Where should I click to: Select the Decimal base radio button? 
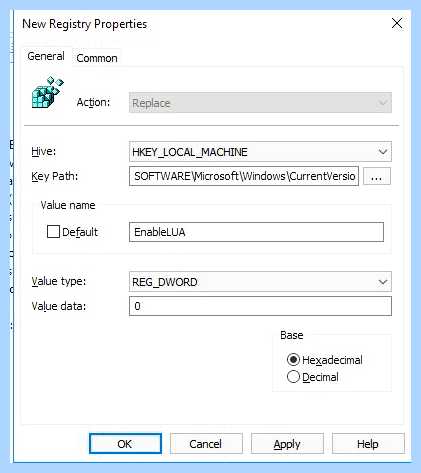(x=293, y=377)
